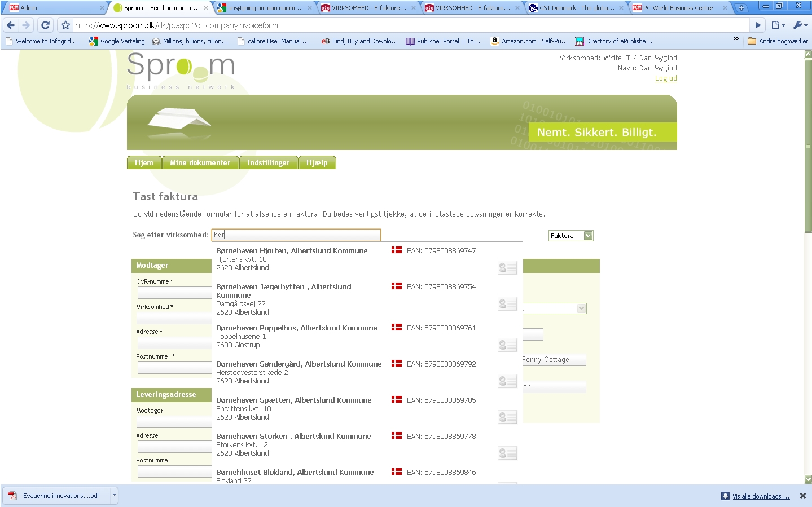Expand the PDF download options arrow
Viewport: 812px width, 507px height.
point(114,495)
